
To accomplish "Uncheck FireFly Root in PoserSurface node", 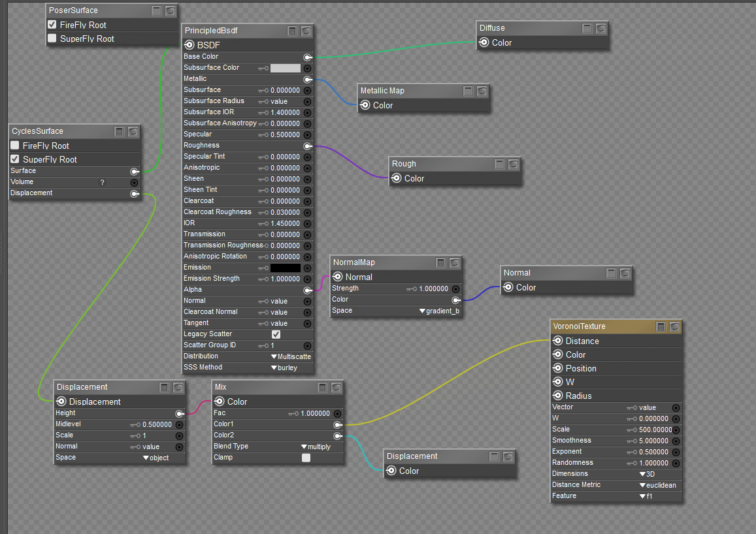I will 52,25.
